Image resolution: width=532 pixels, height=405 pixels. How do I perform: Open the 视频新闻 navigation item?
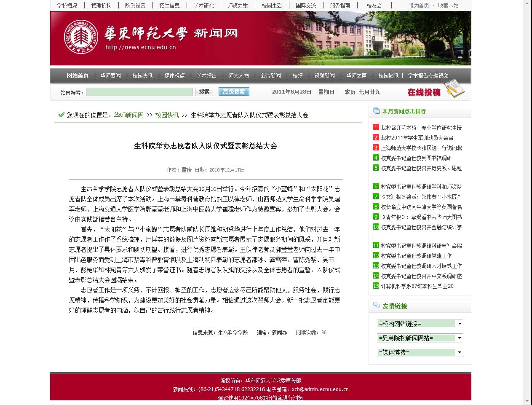324,75
